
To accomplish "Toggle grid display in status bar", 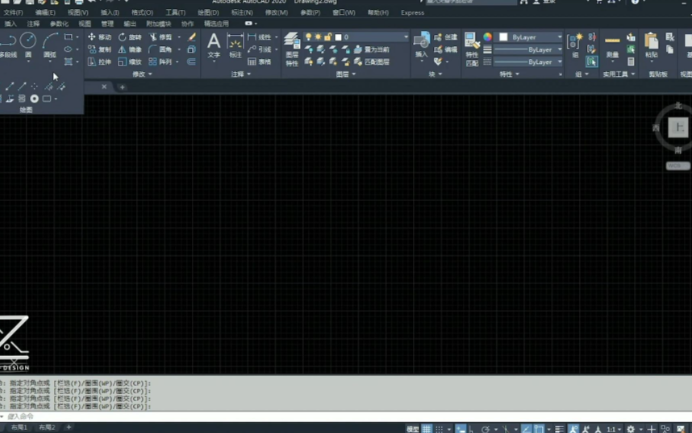I will [427, 429].
